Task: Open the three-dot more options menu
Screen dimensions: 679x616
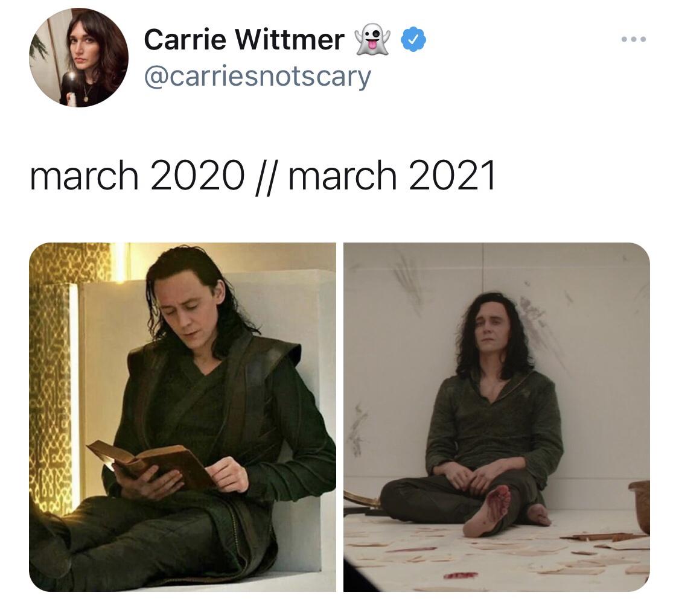Action: pos(634,39)
